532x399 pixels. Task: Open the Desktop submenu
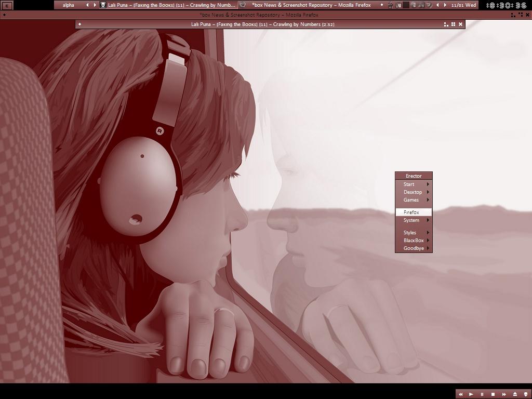[x=414, y=192]
